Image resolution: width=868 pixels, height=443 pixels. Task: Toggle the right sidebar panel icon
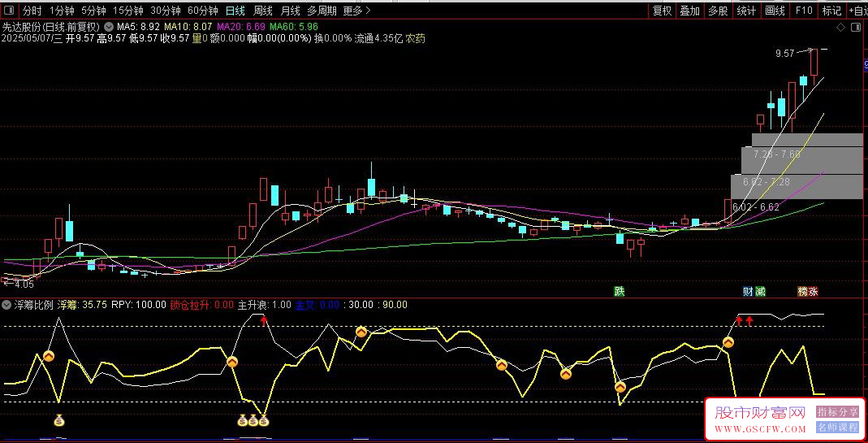tap(856, 27)
